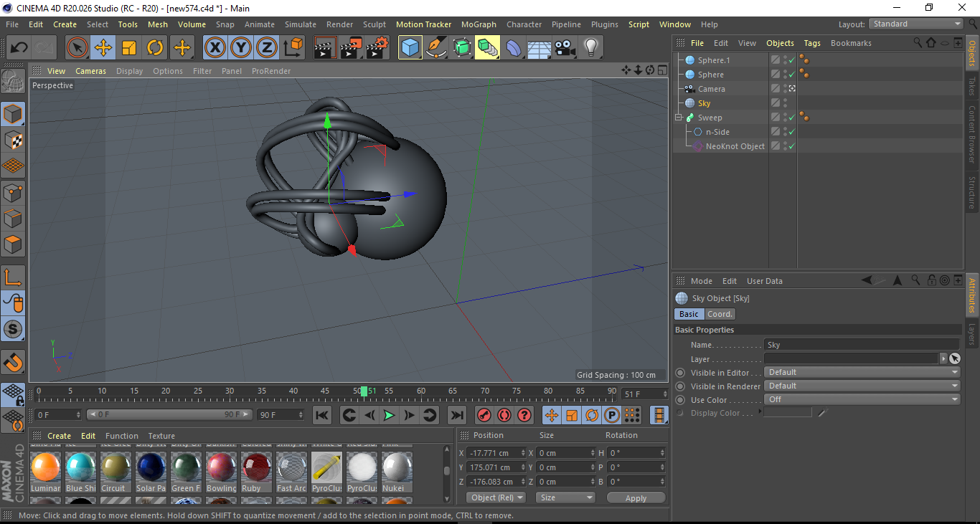Open the spline Pen tool
The image size is (980, 524).
[436, 48]
